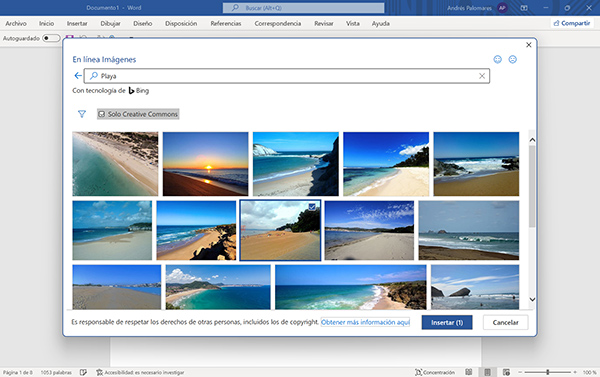The image size is (600, 377).
Task: Select beach thumbnail with wispy clouds
Action: pyautogui.click(x=369, y=230)
